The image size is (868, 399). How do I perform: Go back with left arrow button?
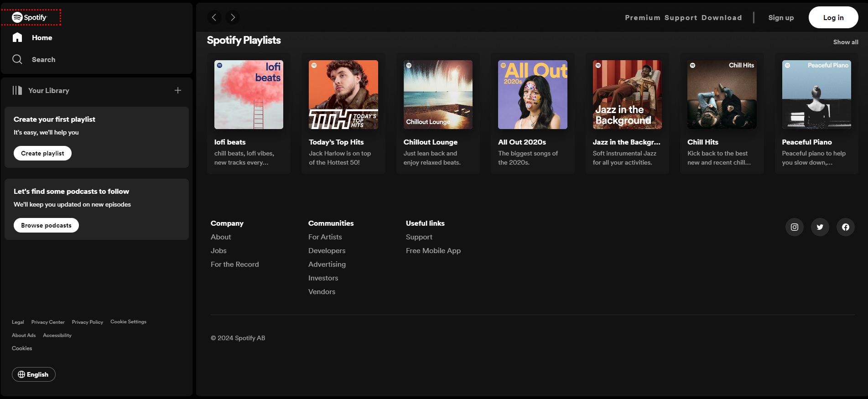(x=214, y=17)
